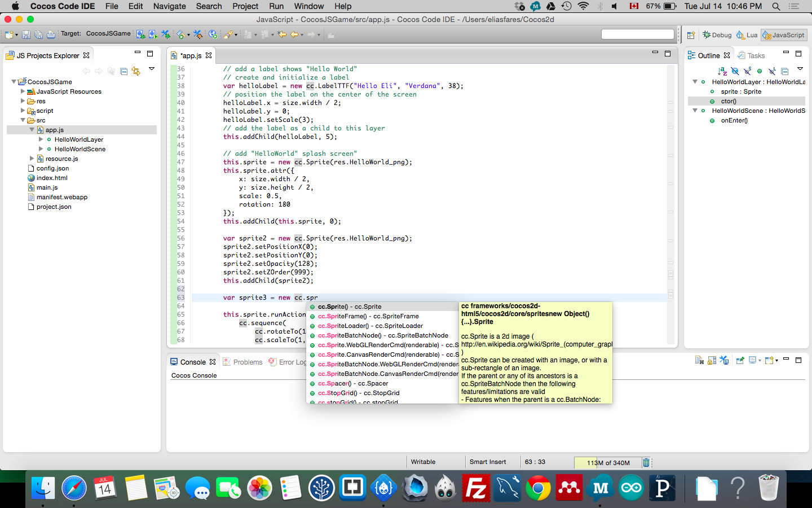Toggle alphabetical sort in Outline panel
The width and height of the screenshot is (812, 508).
(x=722, y=71)
